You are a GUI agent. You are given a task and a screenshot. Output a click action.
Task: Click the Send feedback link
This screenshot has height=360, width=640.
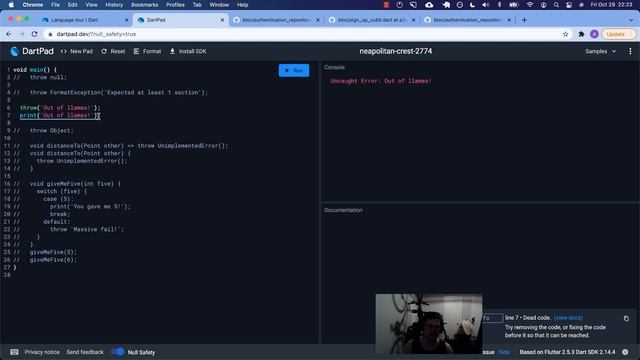click(85, 352)
